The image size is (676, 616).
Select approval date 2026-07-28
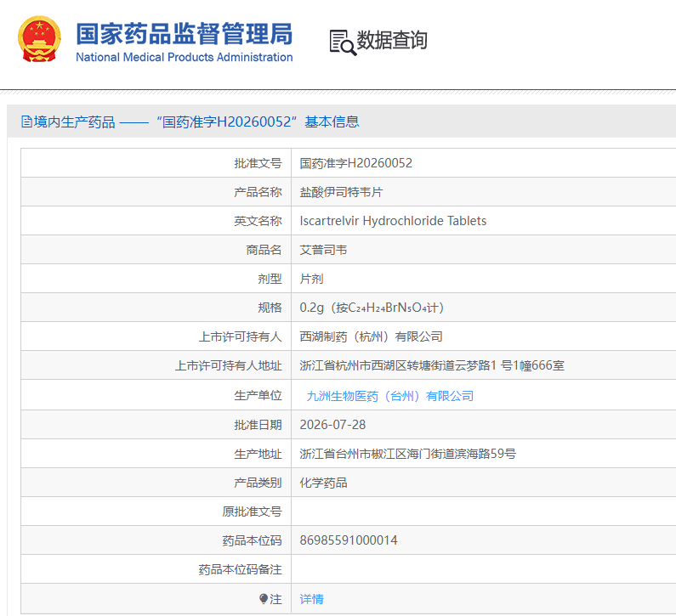(x=332, y=425)
